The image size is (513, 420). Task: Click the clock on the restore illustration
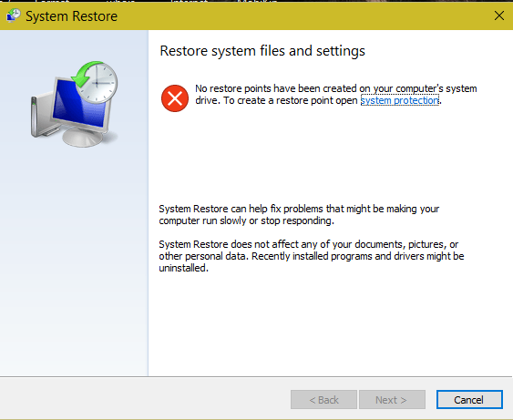pyautogui.click(x=97, y=83)
